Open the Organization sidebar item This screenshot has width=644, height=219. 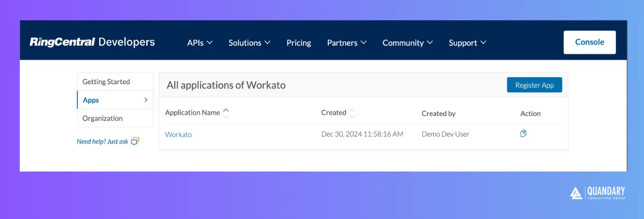click(115, 118)
